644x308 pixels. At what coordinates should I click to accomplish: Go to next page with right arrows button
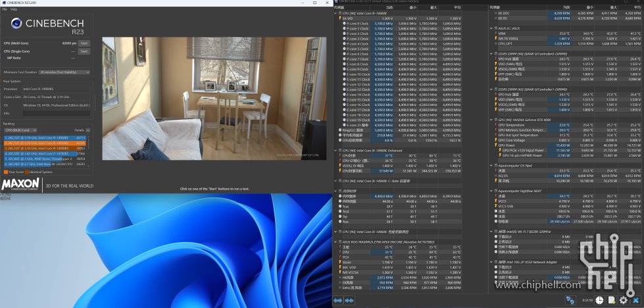[x=349, y=300]
